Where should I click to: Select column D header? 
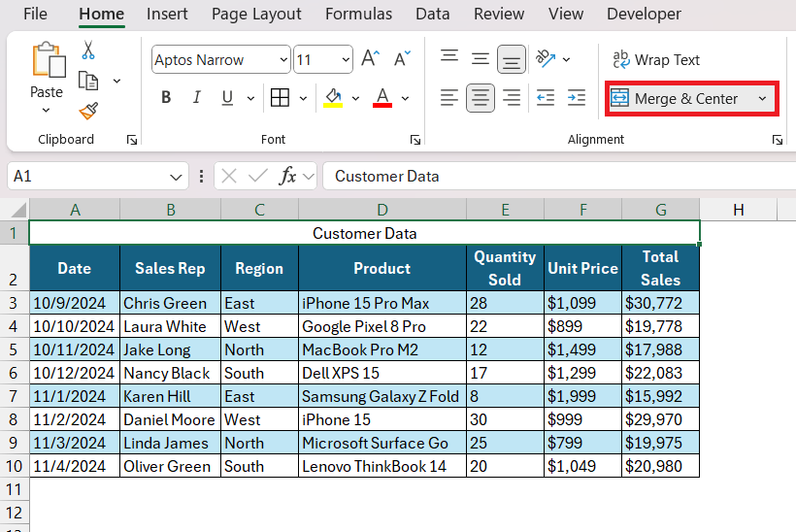point(382,210)
